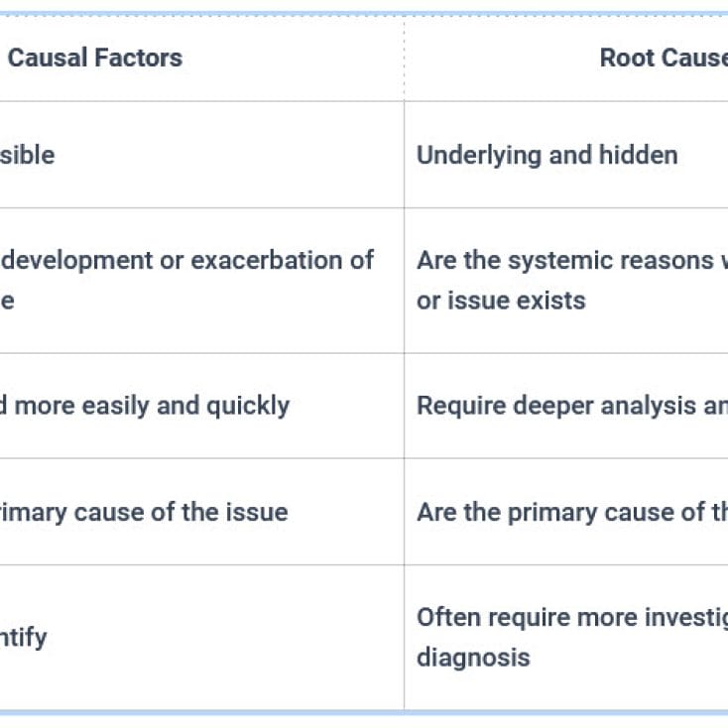Click the 'Underlying and hidden' cell
The width and height of the screenshot is (728, 728).
[546, 155]
